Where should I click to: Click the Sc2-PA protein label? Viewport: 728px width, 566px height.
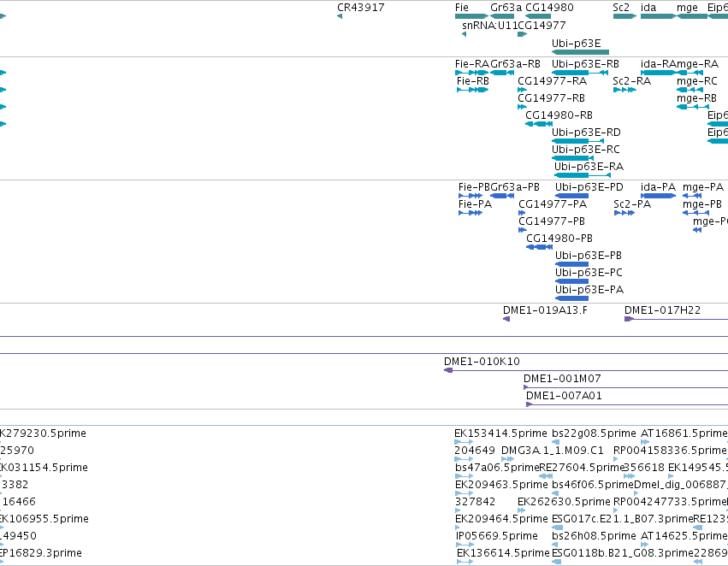point(632,204)
